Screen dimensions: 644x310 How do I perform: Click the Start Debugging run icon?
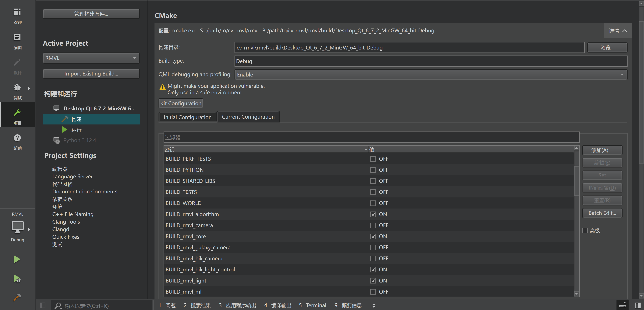click(x=17, y=278)
